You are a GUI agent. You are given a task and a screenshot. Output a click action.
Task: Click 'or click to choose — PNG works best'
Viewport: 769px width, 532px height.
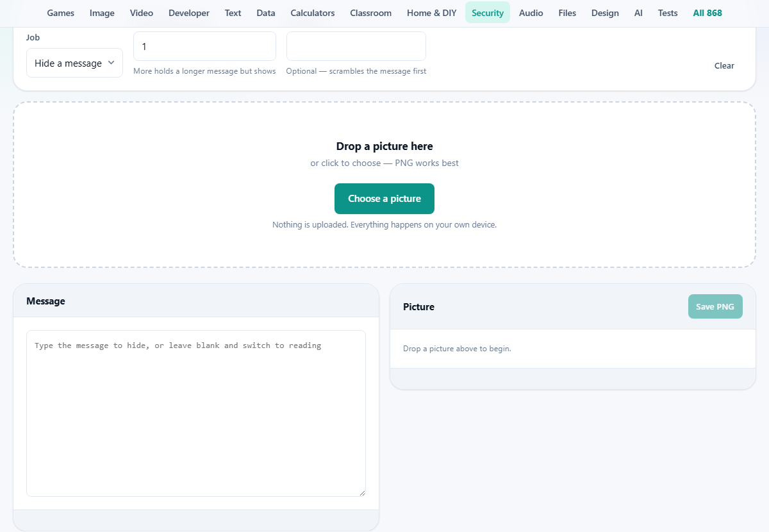pyautogui.click(x=384, y=163)
